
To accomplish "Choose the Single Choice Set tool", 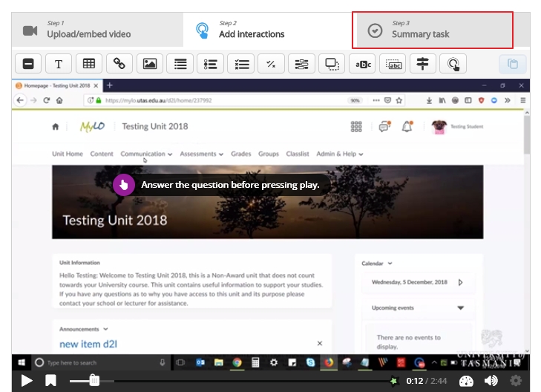I will [x=211, y=64].
